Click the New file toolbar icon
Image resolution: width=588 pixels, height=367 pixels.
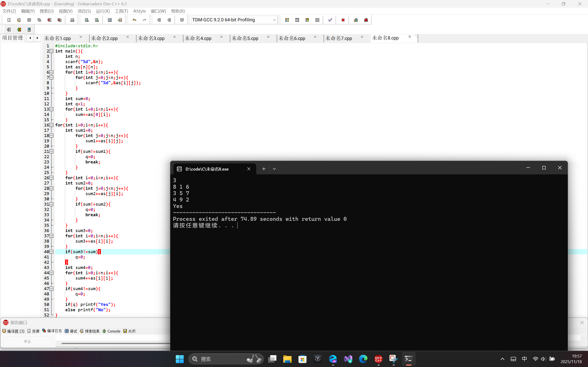click(9, 20)
